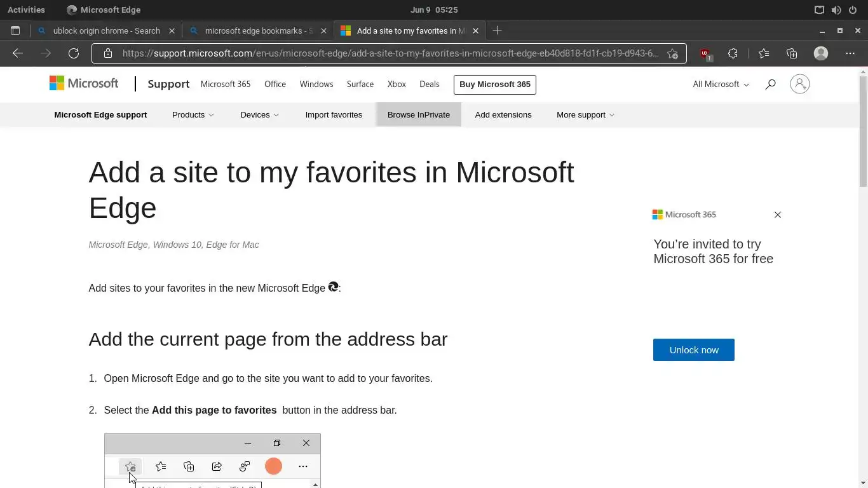
Task: Search Microsoft support magnifier icon
Action: pyautogui.click(x=770, y=84)
